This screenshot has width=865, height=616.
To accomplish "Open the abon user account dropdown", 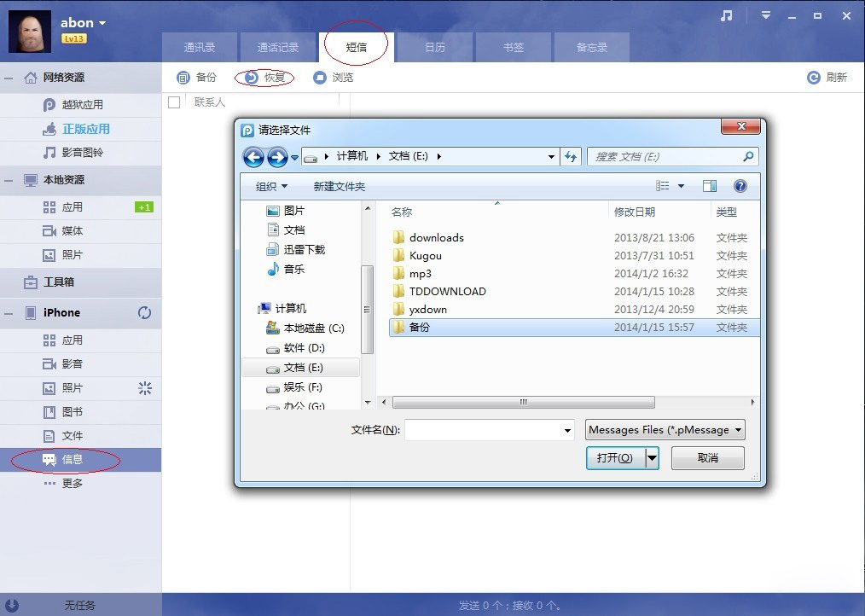I will point(102,23).
